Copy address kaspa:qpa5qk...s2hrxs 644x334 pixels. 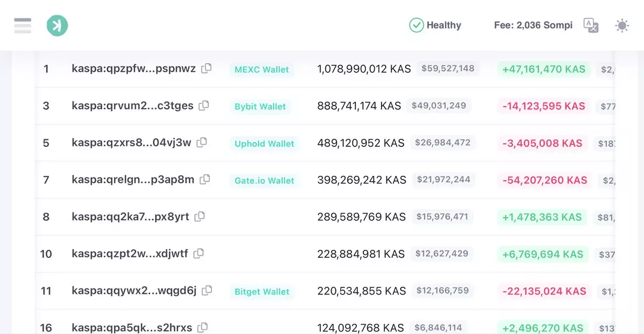click(203, 327)
